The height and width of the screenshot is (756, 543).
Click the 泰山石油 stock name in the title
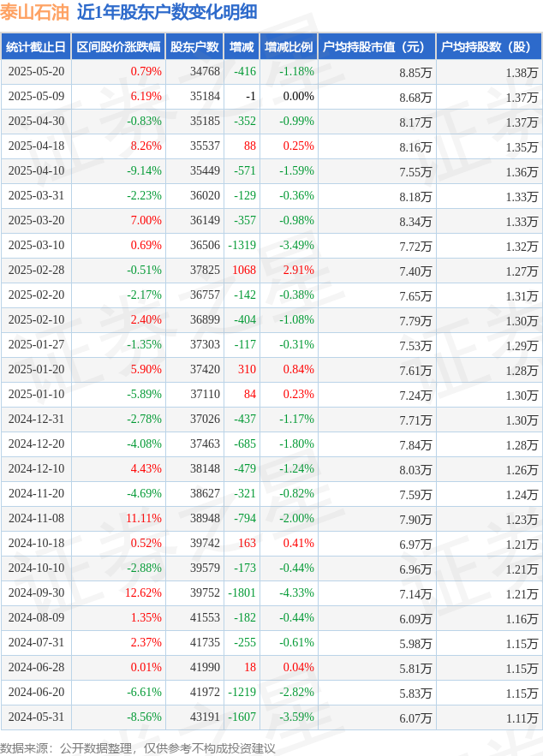pyautogui.click(x=34, y=12)
